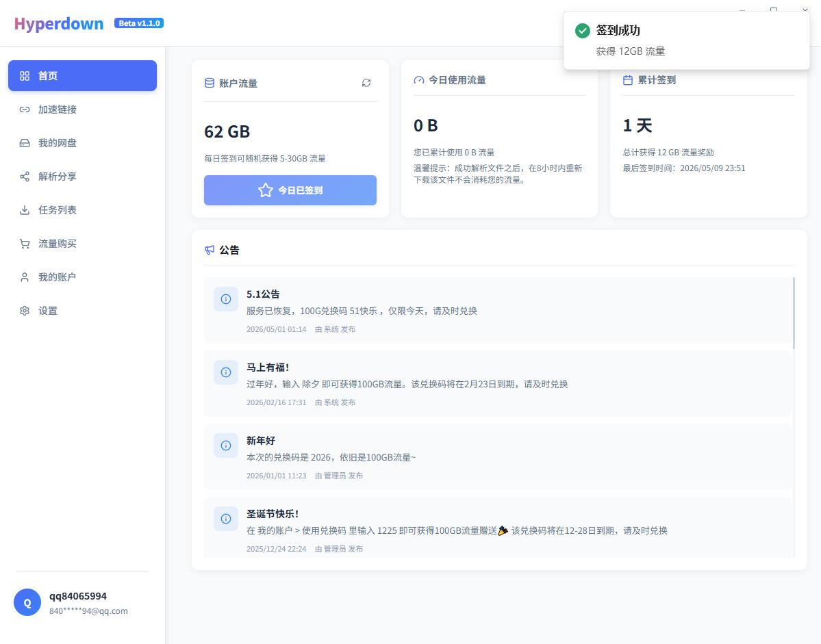Open 流量购买 in the sidebar
This screenshot has height=644, width=821.
pos(82,243)
